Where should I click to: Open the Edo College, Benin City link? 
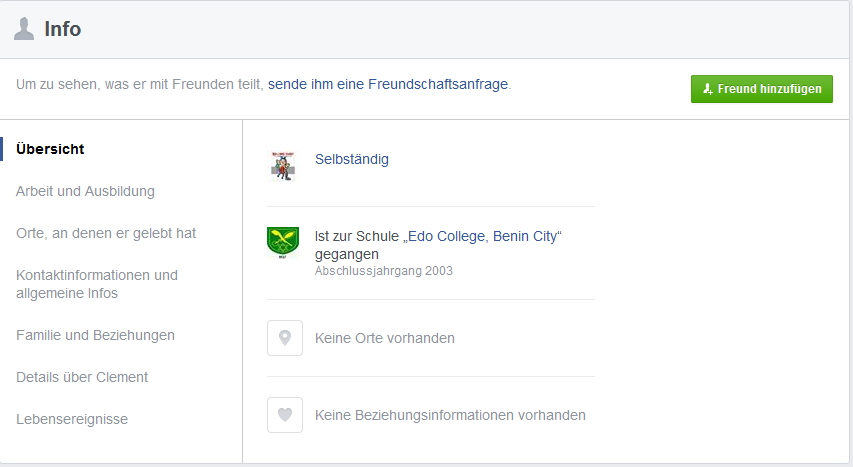coord(483,236)
